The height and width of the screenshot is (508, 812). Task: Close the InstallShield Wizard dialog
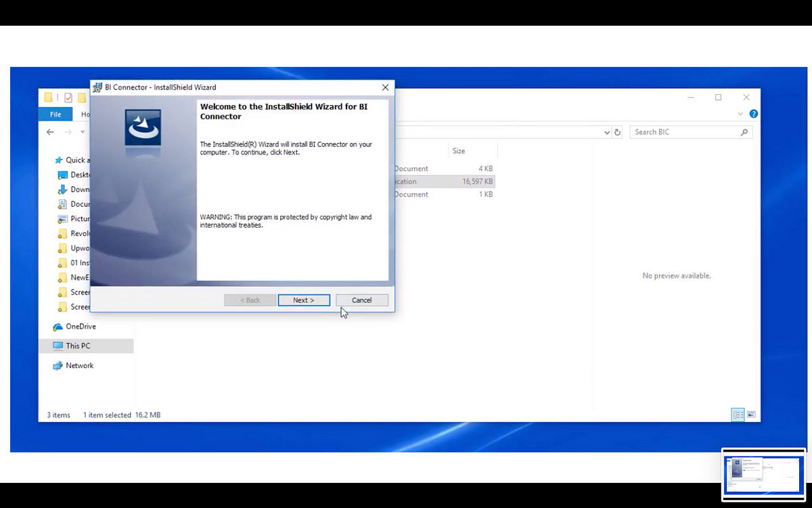(x=385, y=87)
